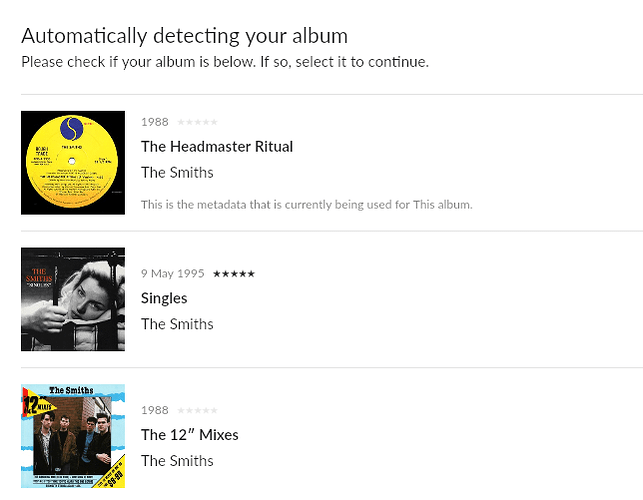
Task: Click the Singles black-and-white album cover
Action: click(72, 299)
